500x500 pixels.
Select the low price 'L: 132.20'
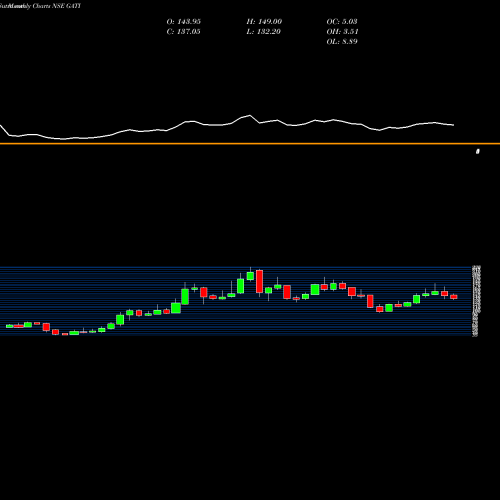[264, 32]
